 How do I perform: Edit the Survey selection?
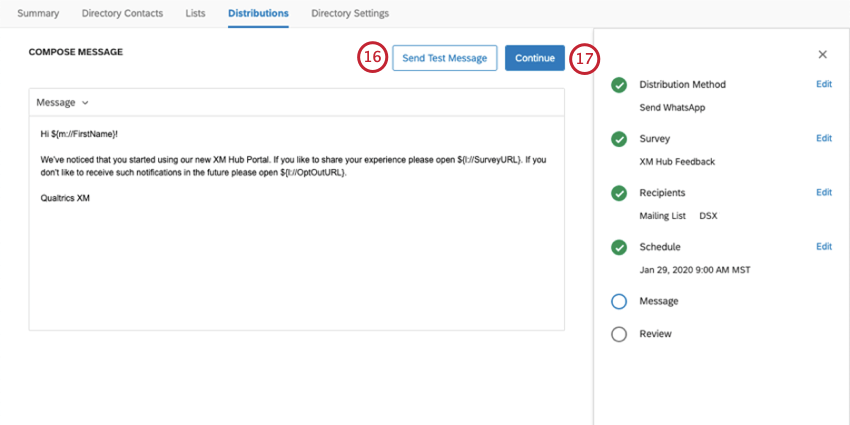click(x=824, y=138)
